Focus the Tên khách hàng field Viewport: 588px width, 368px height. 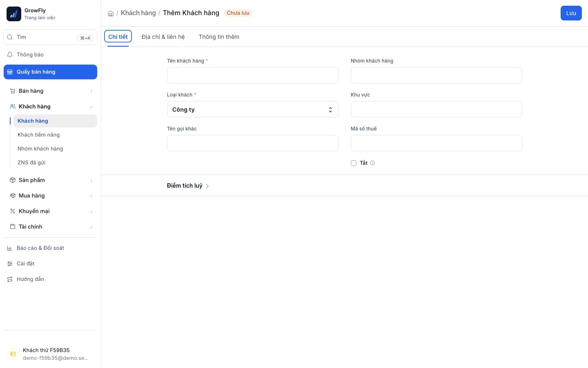point(253,75)
